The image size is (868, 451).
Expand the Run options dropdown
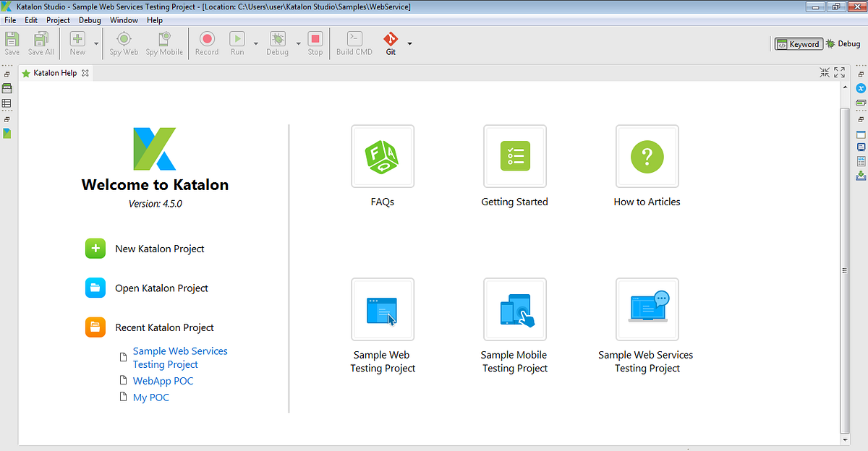pos(255,43)
